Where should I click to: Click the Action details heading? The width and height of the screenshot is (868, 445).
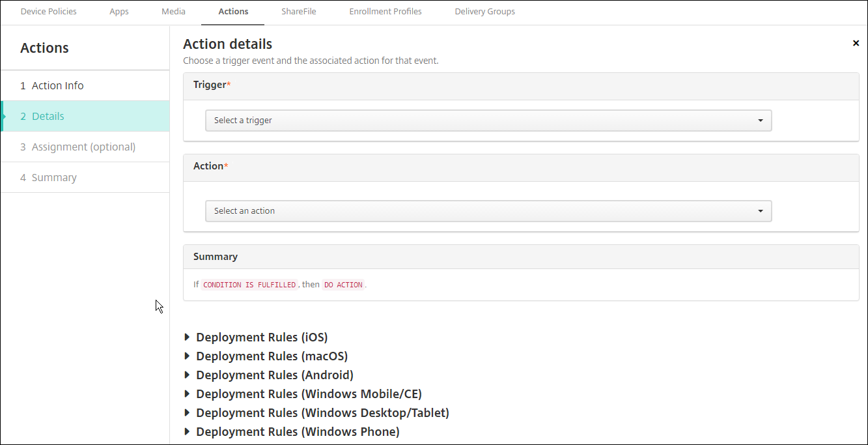point(227,44)
